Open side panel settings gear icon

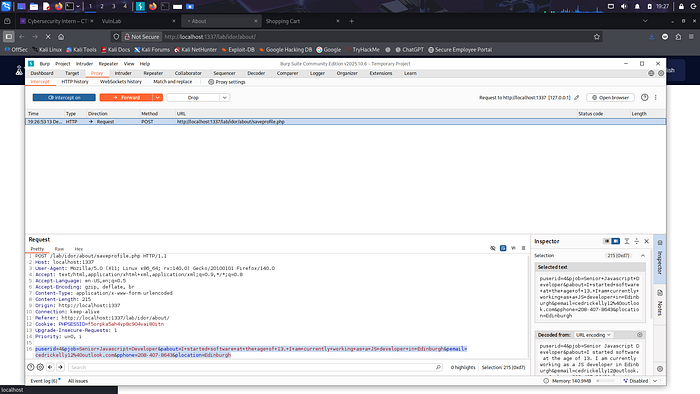pyautogui.click(x=660, y=369)
